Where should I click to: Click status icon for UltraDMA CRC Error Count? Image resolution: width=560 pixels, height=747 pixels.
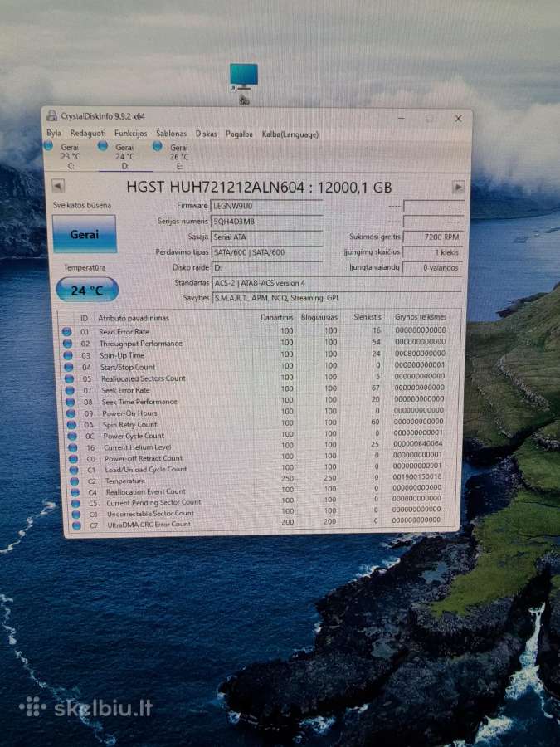pyautogui.click(x=76, y=525)
